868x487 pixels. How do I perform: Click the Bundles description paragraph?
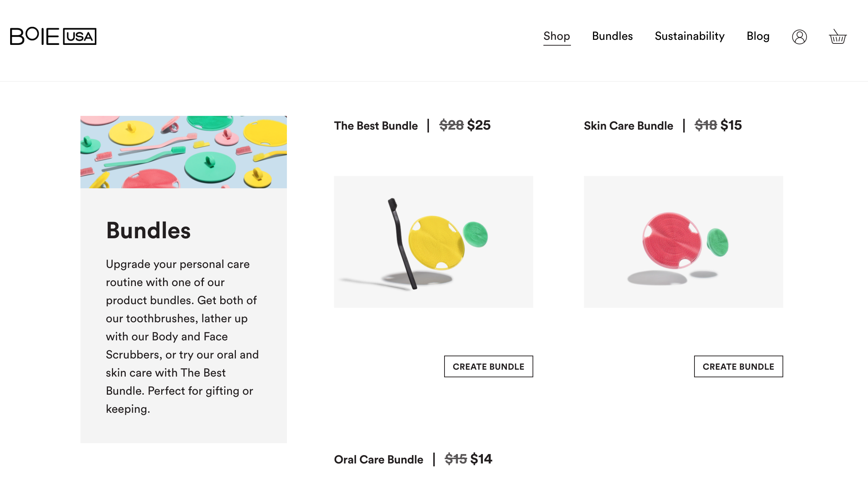click(182, 336)
